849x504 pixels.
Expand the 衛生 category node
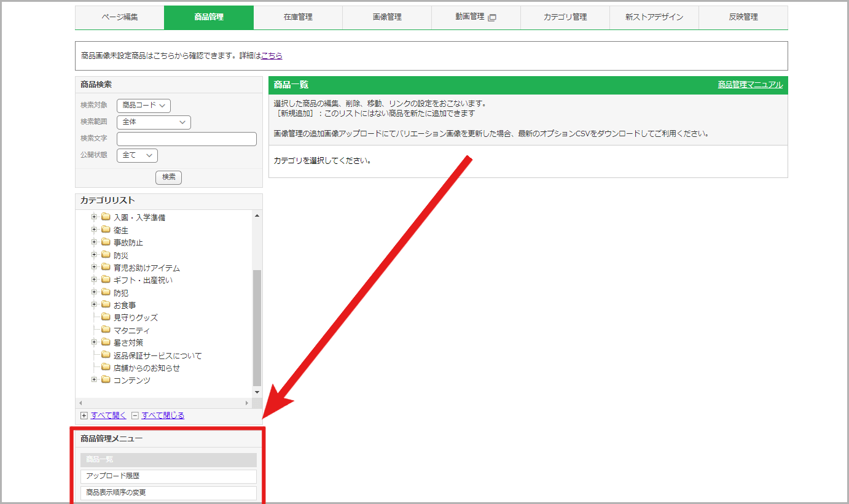coord(95,230)
